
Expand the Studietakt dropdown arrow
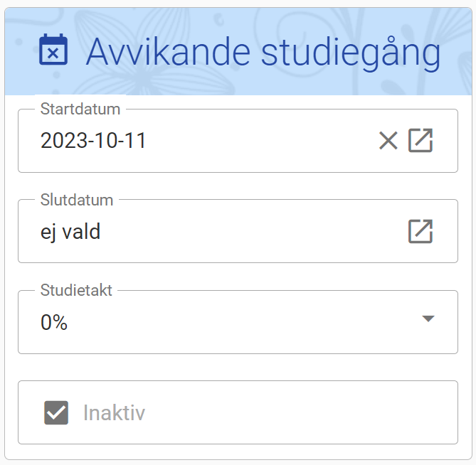click(428, 319)
